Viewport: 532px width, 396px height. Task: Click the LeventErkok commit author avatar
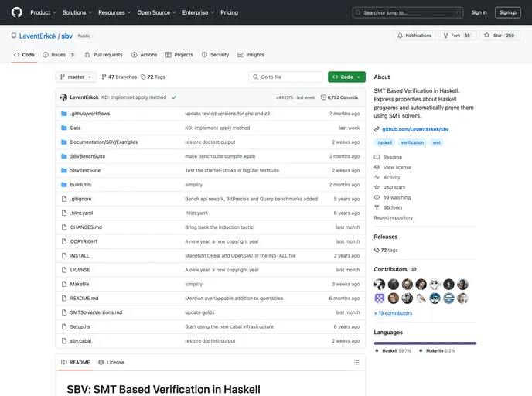tap(63, 97)
